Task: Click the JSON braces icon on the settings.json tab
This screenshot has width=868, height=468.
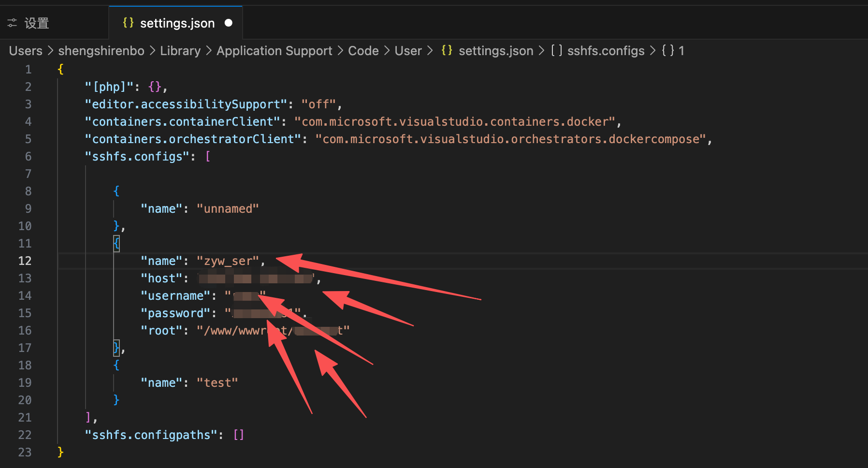Action: click(x=128, y=23)
